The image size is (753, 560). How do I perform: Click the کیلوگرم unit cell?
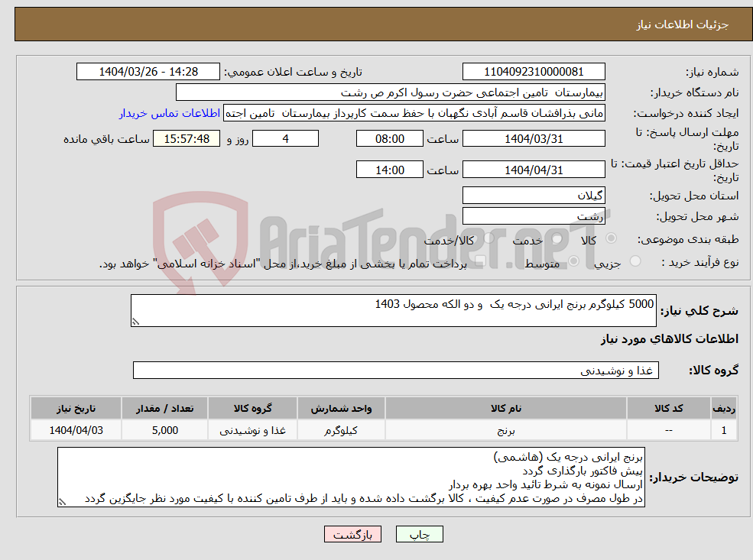341,430
